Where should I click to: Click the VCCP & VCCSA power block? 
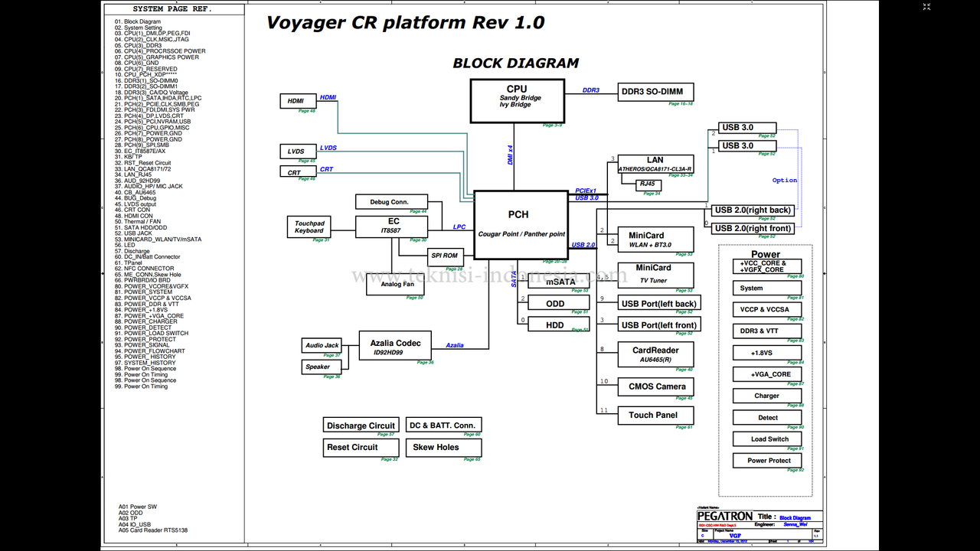click(767, 310)
